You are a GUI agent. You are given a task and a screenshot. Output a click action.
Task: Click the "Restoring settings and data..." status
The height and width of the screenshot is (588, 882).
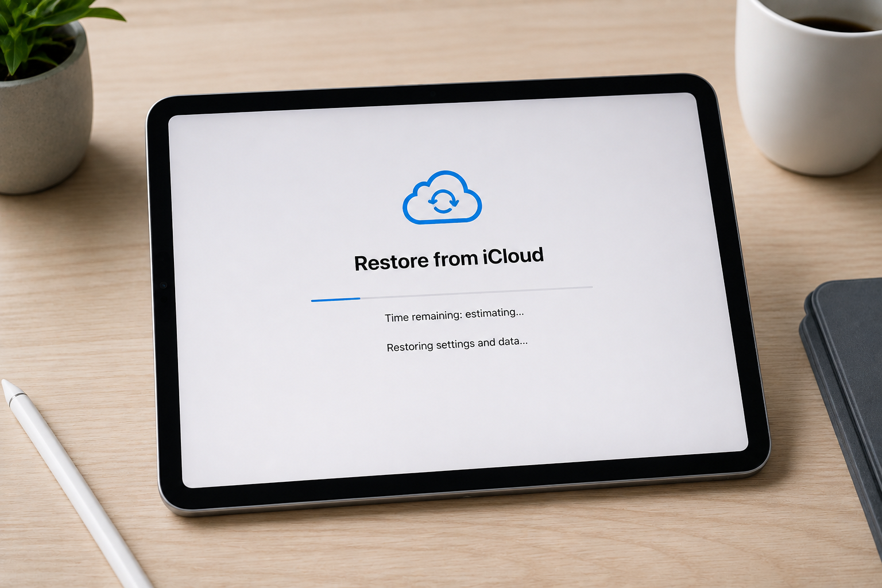[x=457, y=344]
